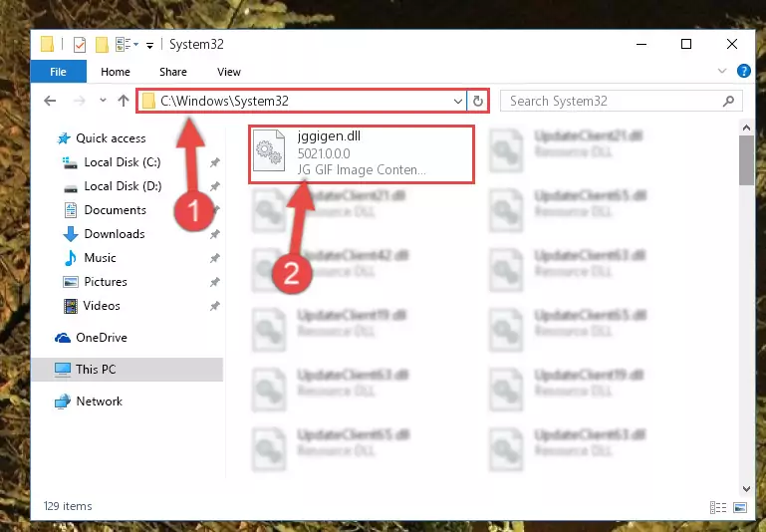Open Documents in the navigation pane
766x532 pixels.
click(x=115, y=210)
